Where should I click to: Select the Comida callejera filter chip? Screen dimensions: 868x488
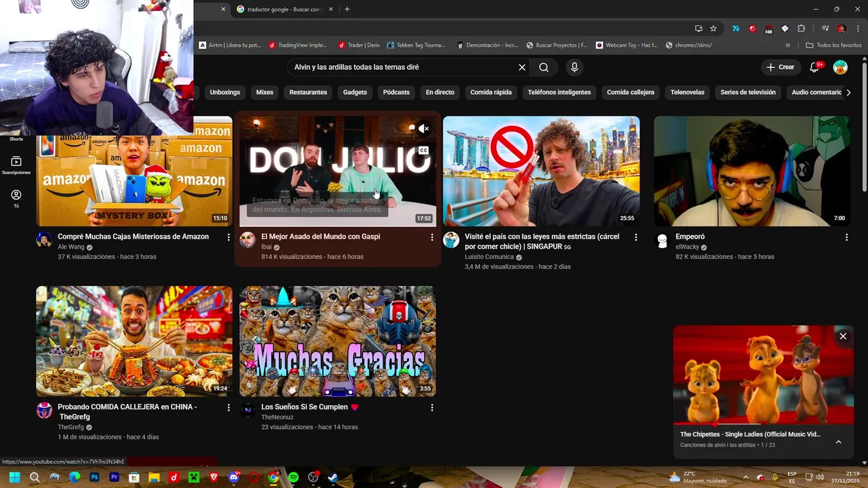point(631,92)
